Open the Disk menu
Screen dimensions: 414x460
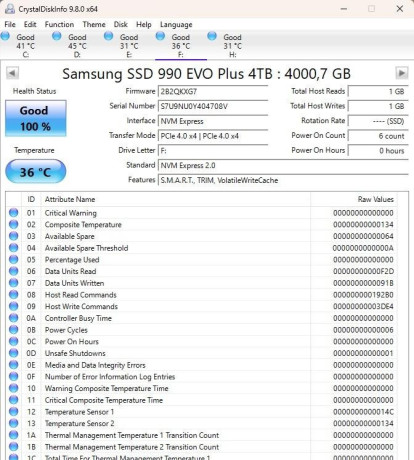(x=121, y=24)
